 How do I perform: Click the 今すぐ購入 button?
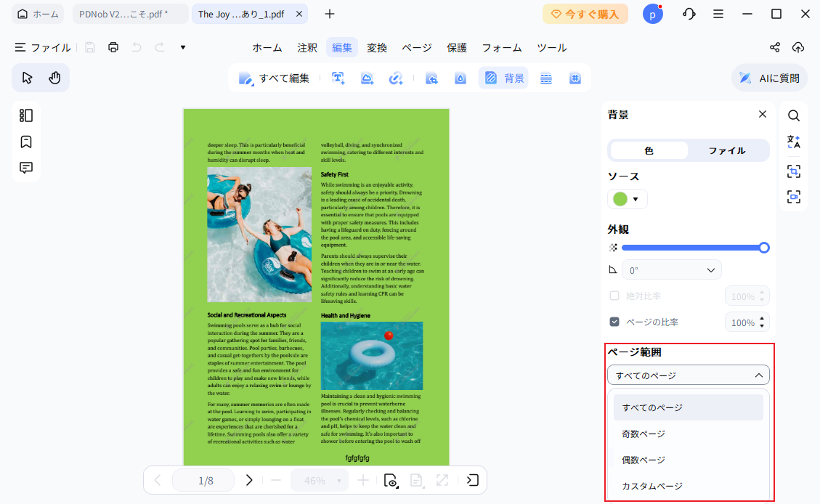[x=585, y=14]
